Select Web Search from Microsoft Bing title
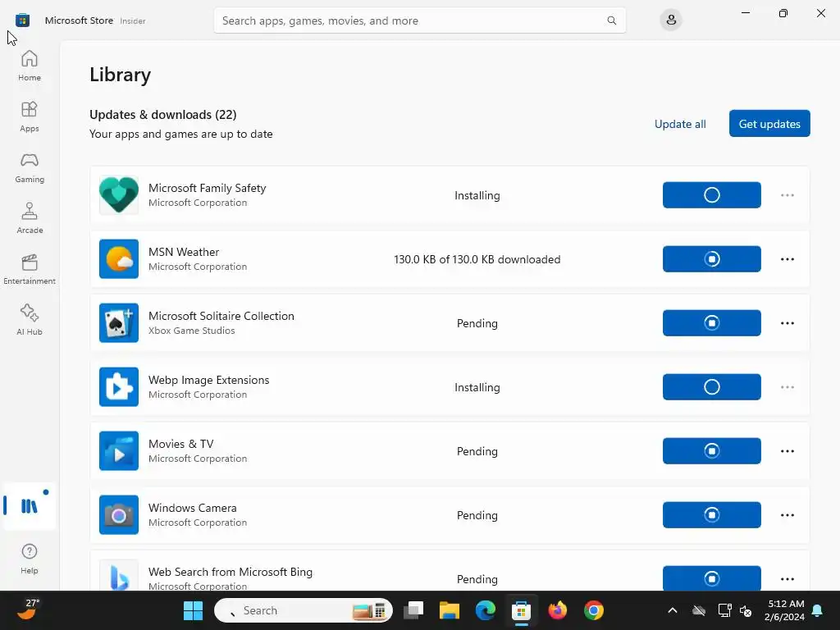The image size is (840, 630). point(231,572)
